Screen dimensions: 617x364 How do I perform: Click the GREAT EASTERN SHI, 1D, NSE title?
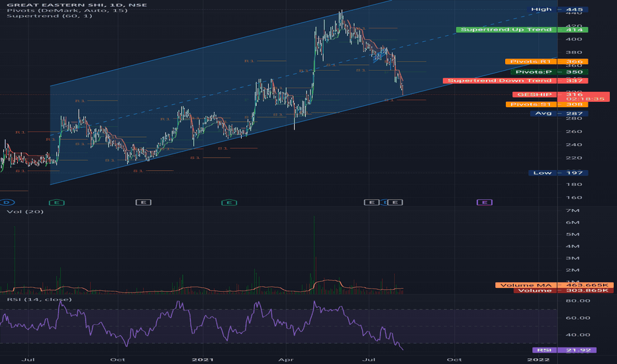pos(77,5)
